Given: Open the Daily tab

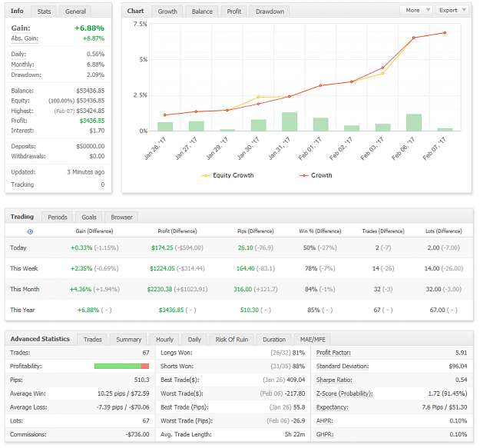Looking at the screenshot, I should (194, 340).
